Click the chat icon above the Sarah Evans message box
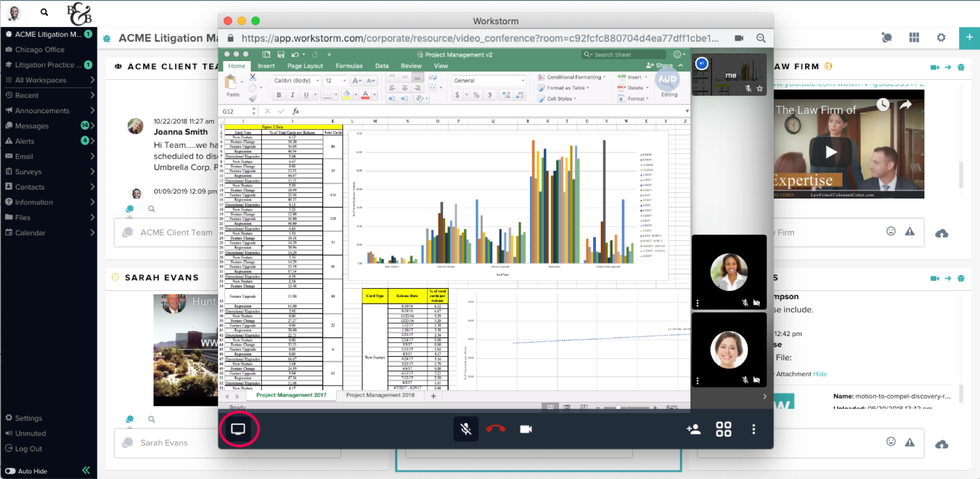Viewport: 980px width, 479px height. coord(130,419)
